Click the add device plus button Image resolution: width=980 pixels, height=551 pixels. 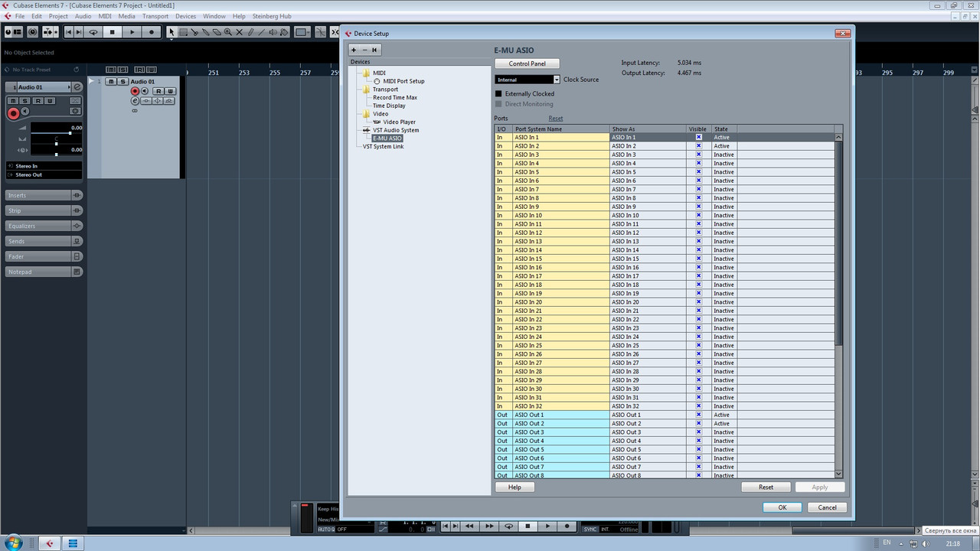(354, 50)
